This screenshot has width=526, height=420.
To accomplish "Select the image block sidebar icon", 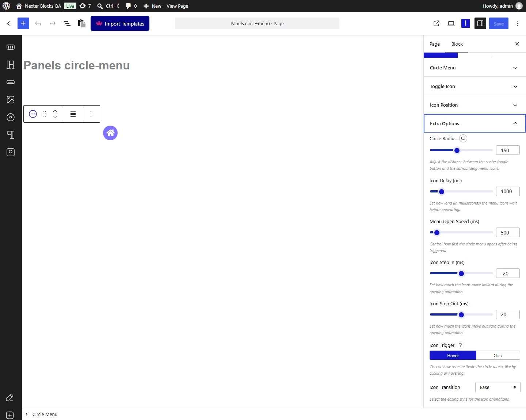I will pyautogui.click(x=11, y=100).
